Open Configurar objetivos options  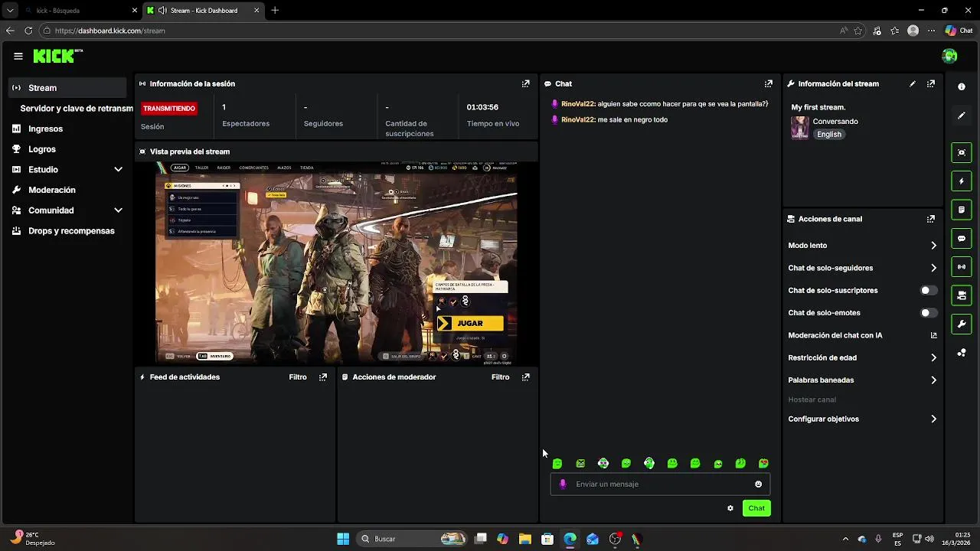click(862, 419)
